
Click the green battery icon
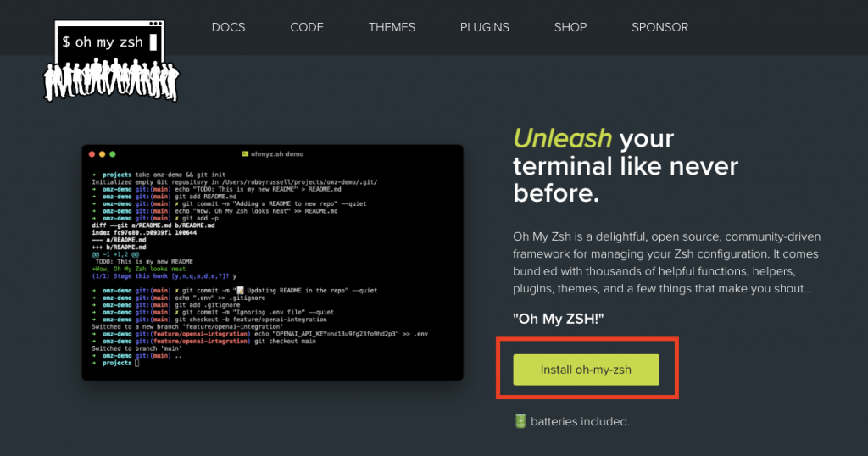[520, 421]
